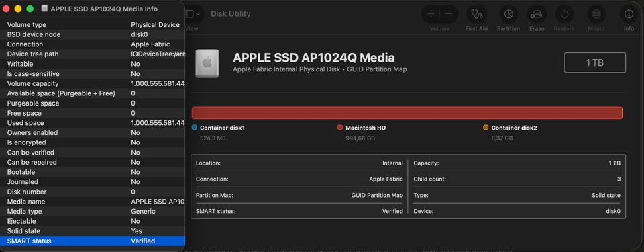The height and width of the screenshot is (252, 644).
Task: Select the Used space row
Action: pos(93,123)
